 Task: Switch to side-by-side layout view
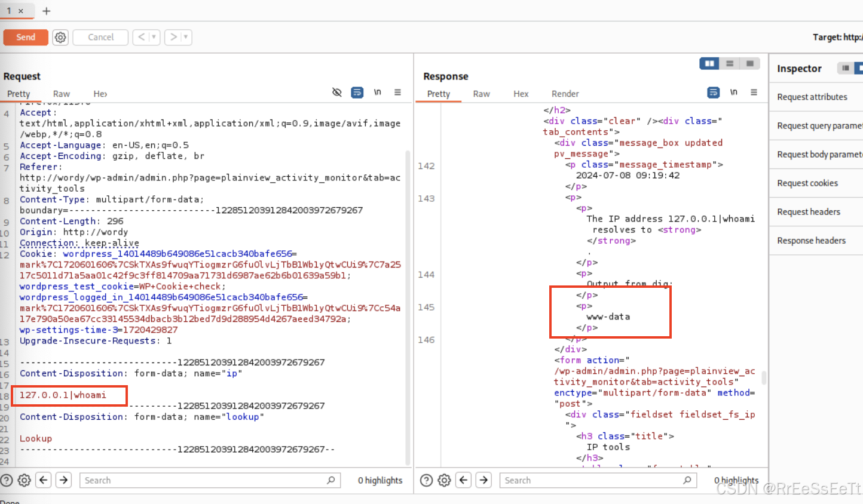pyautogui.click(x=709, y=63)
